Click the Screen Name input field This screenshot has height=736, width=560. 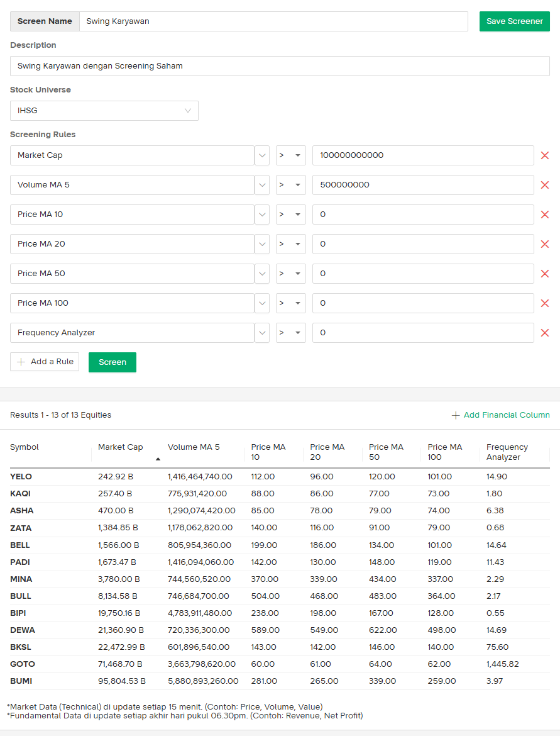pos(273,21)
